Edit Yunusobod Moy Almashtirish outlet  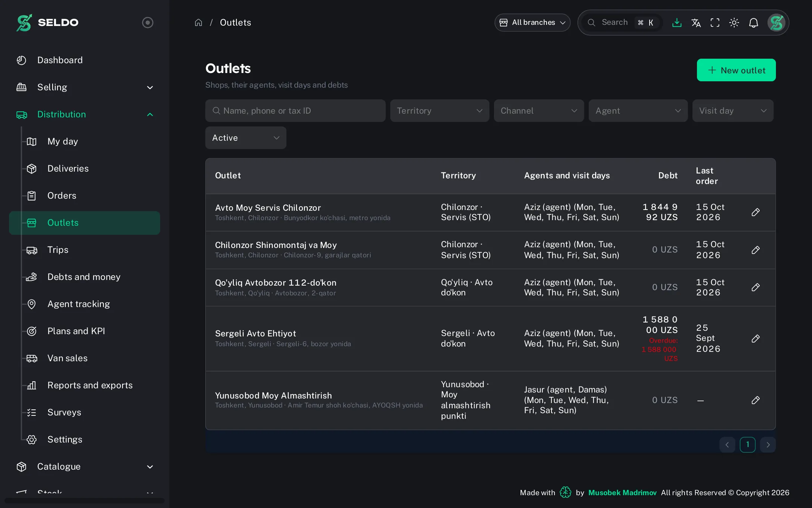click(756, 400)
